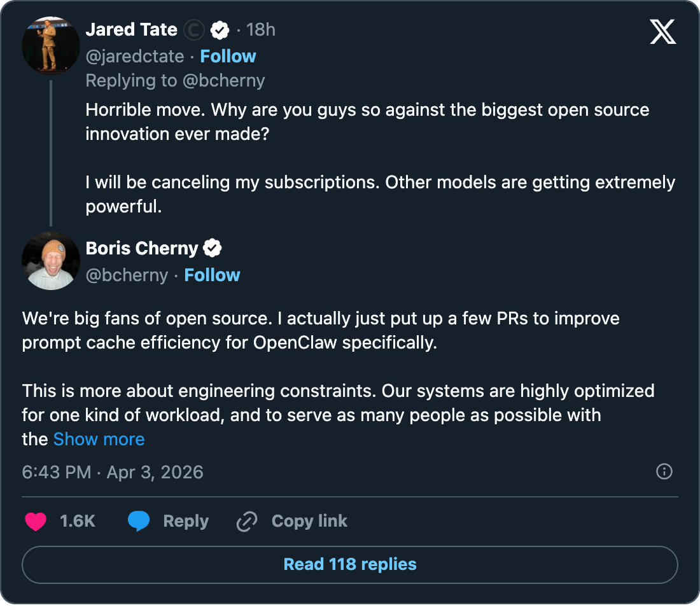Follow @bcherny

click(212, 275)
